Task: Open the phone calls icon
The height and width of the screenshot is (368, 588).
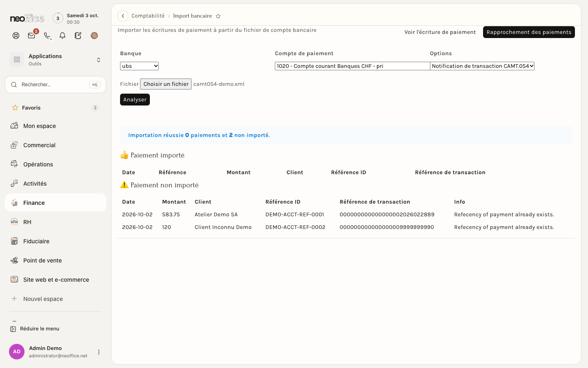Action: tap(47, 36)
